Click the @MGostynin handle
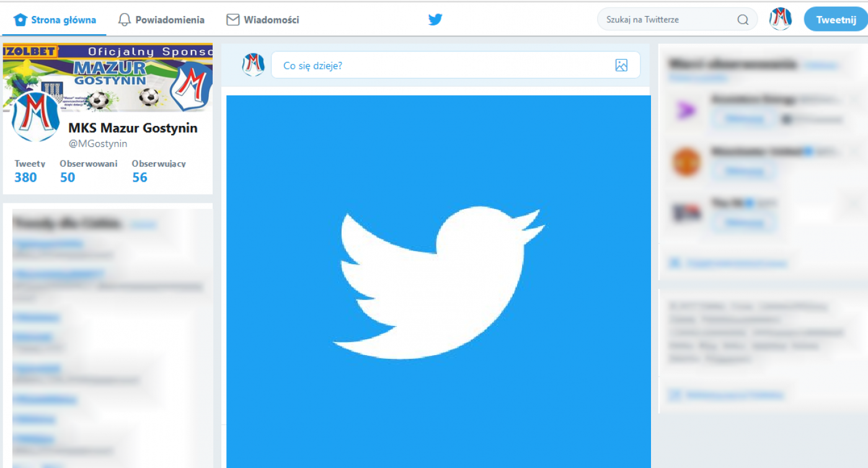 98,144
